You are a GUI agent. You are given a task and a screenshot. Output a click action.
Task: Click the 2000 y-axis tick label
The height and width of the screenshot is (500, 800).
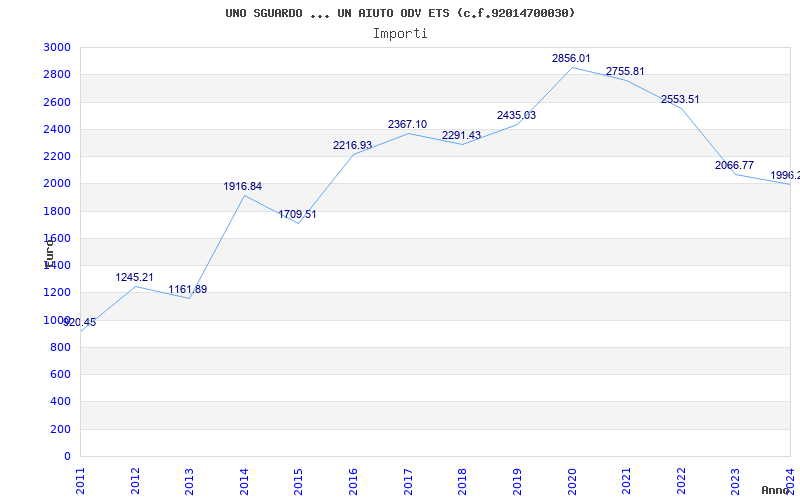[57, 184]
